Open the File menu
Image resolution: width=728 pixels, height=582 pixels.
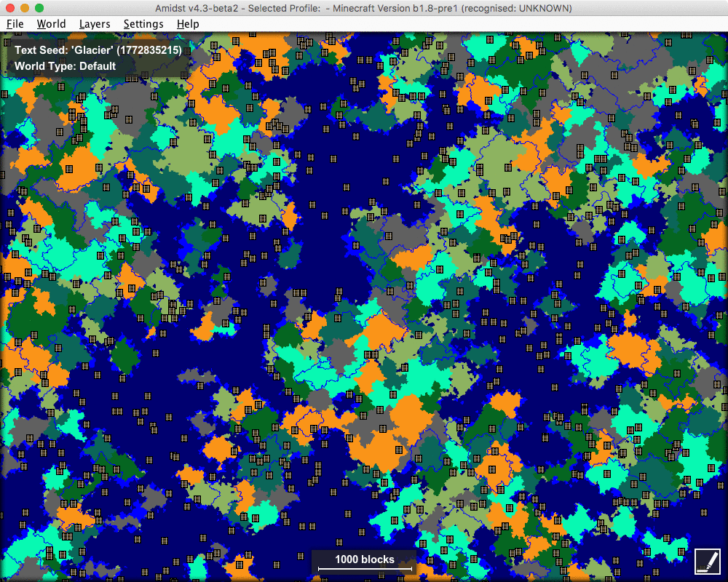click(x=15, y=24)
